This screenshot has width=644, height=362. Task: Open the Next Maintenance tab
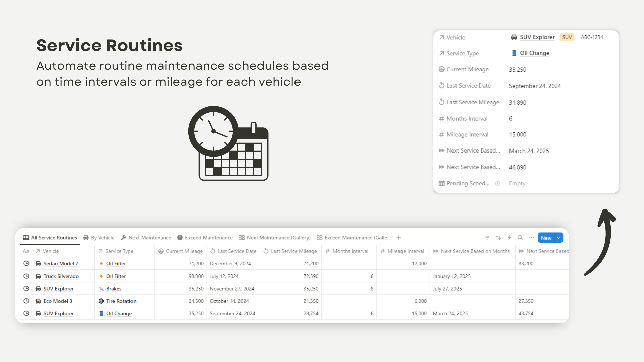(146, 238)
